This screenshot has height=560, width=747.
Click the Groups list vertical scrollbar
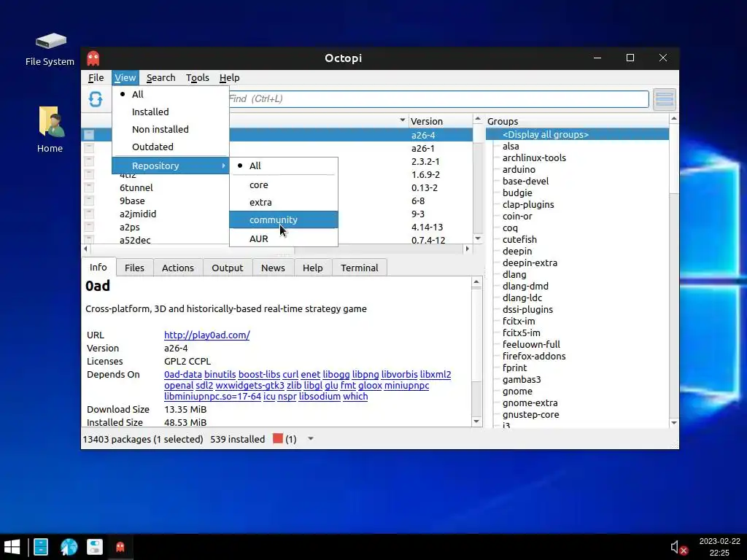673,271
